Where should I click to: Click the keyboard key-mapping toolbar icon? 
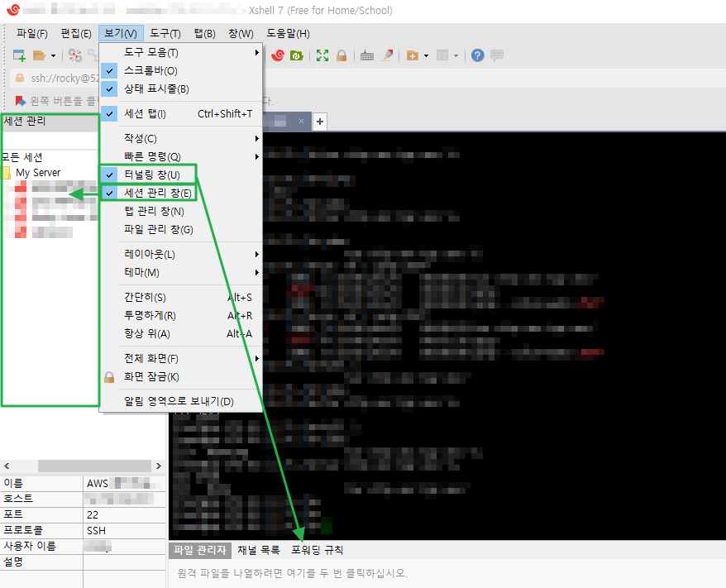[x=366, y=55]
